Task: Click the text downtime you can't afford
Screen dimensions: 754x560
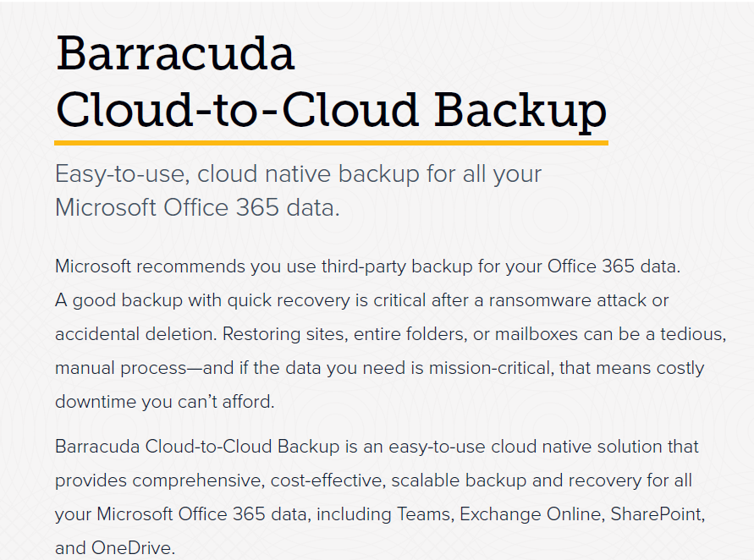Action: tap(164, 402)
